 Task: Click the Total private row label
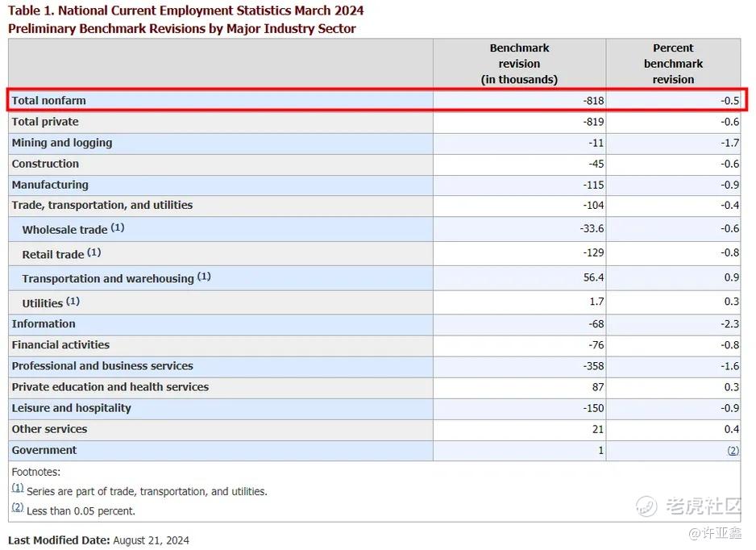click(45, 122)
